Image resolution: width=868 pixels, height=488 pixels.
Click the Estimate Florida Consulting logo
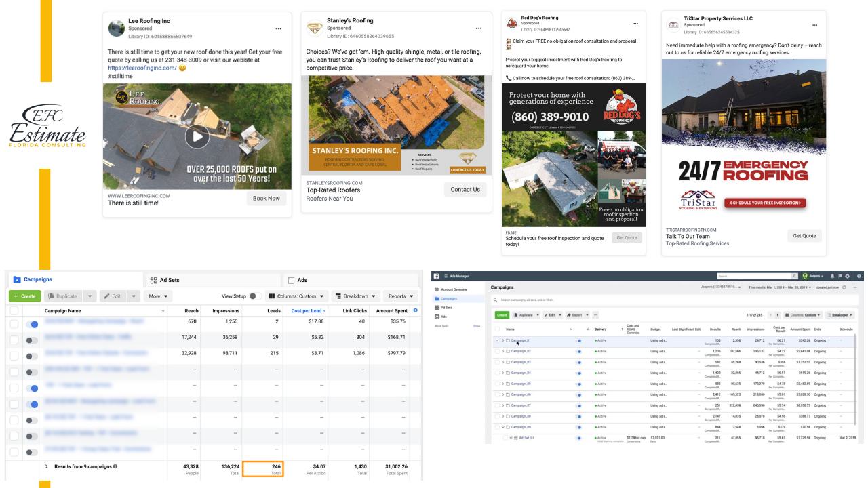click(47, 127)
